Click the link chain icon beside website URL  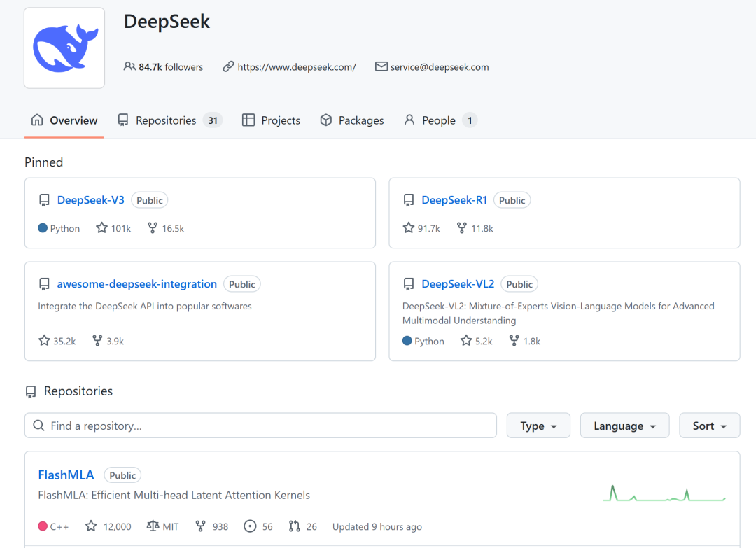(228, 66)
